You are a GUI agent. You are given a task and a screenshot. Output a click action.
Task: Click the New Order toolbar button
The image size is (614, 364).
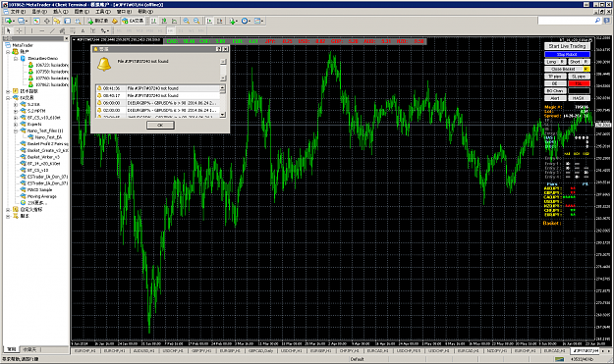coord(97,21)
